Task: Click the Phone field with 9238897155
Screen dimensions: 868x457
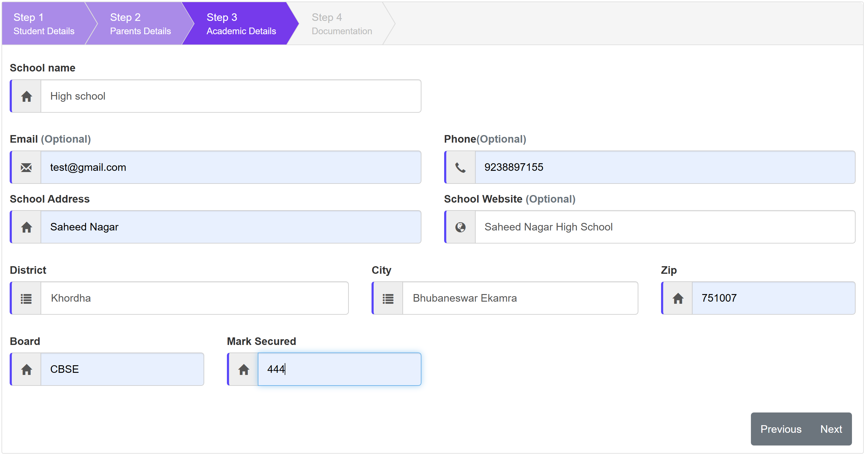Action: (x=665, y=167)
